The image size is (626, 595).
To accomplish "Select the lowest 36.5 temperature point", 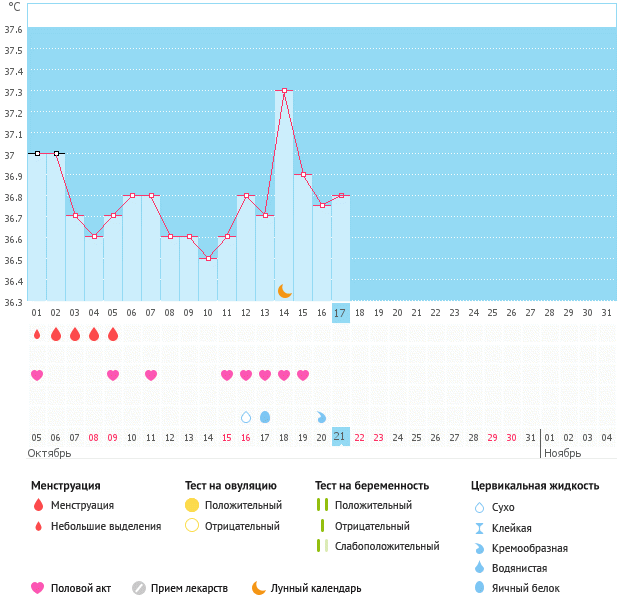I will point(208,258).
